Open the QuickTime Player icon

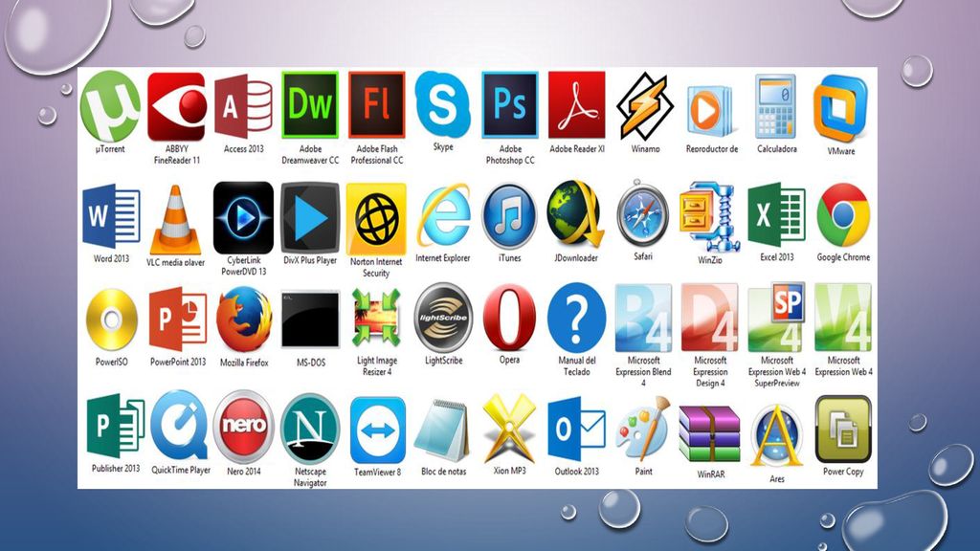coord(179,425)
